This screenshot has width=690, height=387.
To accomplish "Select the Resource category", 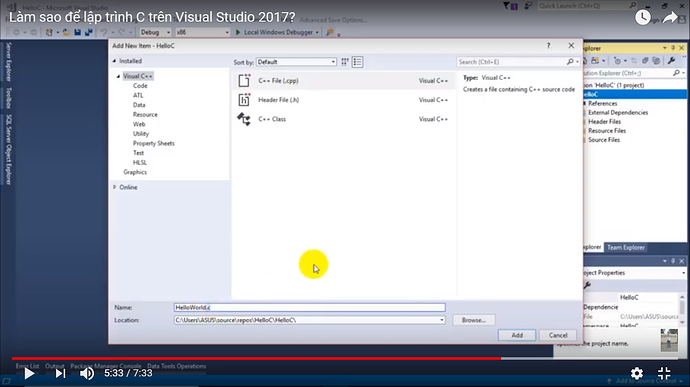I will point(145,114).
